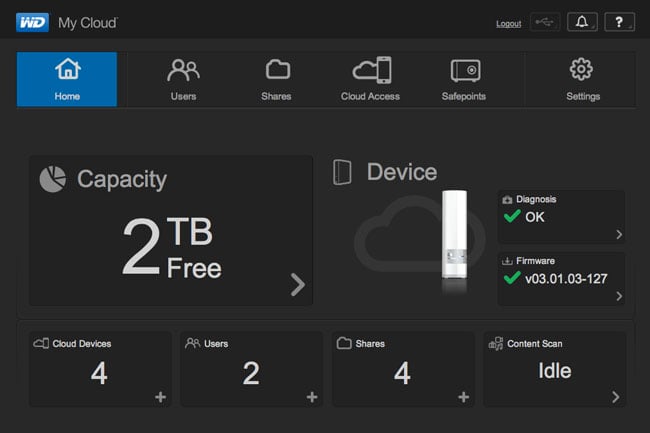Click the My Cloud title text
Image resolution: width=650 pixels, height=433 pixels.
tap(88, 23)
